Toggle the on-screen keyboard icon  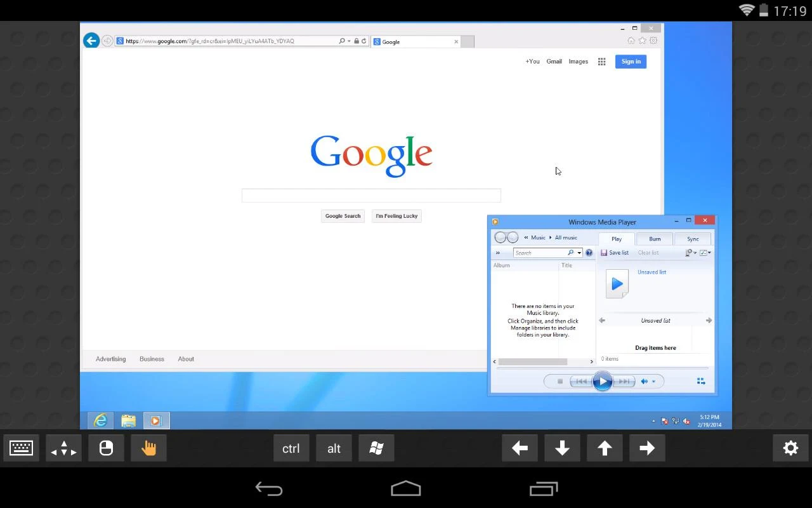click(21, 448)
